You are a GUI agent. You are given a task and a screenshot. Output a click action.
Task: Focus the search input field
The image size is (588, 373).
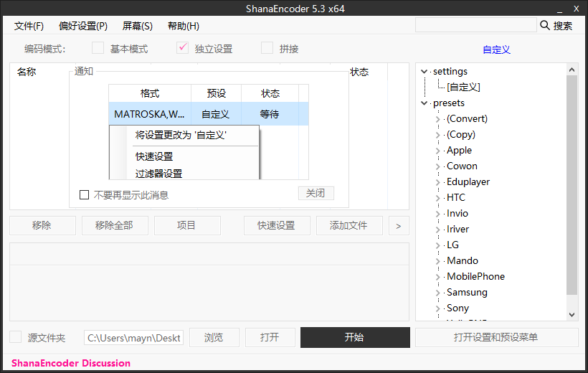[x=475, y=25]
